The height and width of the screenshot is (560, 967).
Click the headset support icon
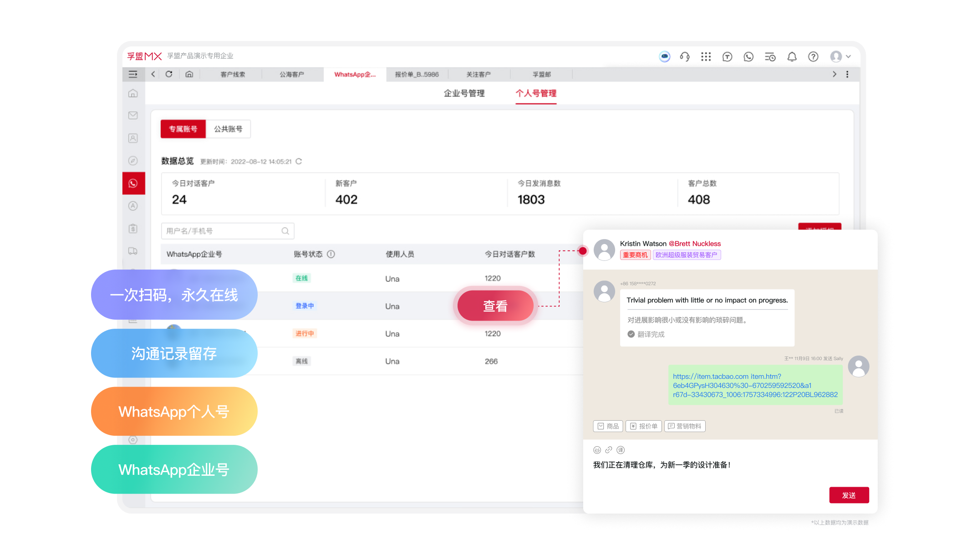point(684,56)
